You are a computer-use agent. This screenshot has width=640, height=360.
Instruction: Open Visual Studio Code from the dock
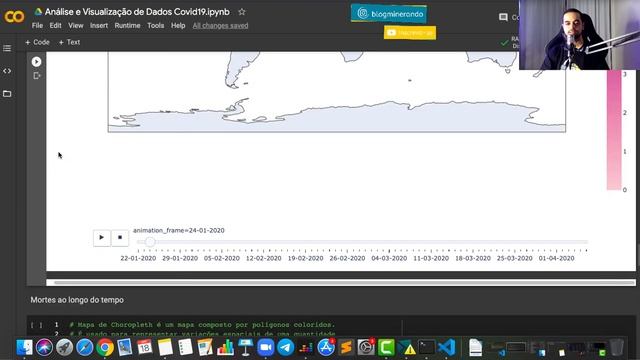pos(447,347)
